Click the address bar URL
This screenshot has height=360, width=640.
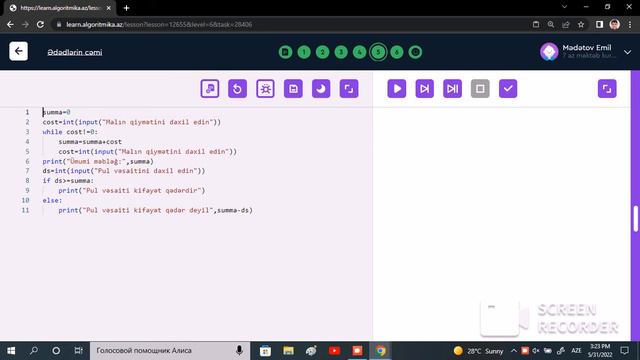point(159,24)
